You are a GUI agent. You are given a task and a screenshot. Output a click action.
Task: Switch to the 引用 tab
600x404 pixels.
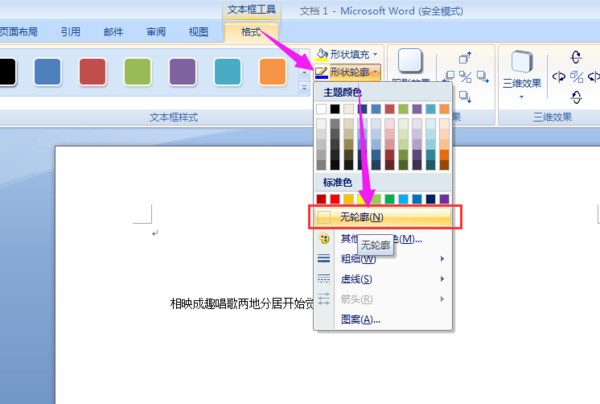click(x=70, y=31)
